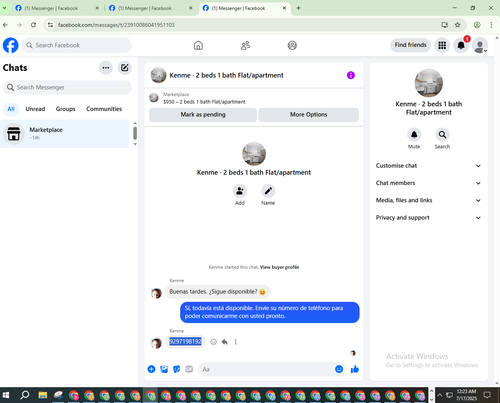Image resolution: width=500 pixels, height=403 pixels.
Task: Click the Facebook logo
Action: coord(11,45)
